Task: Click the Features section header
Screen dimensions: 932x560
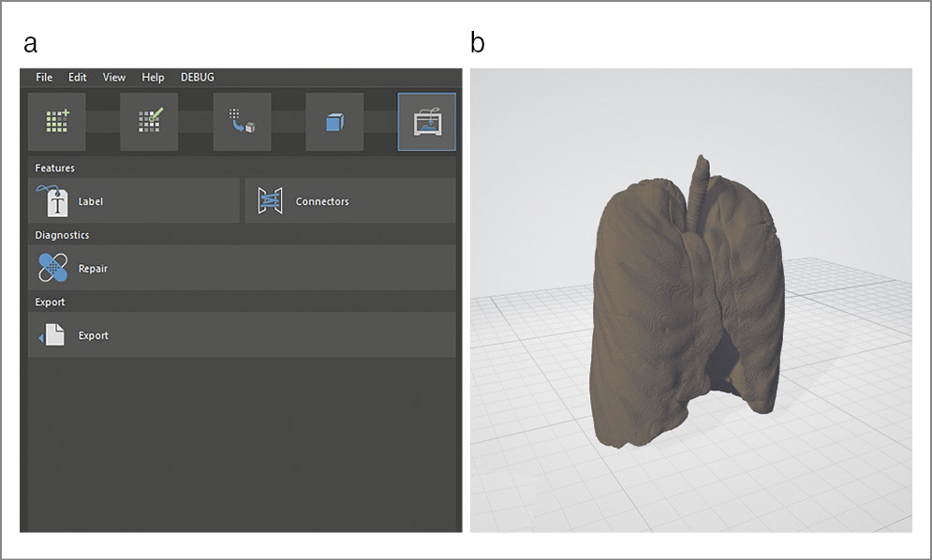Action: point(55,168)
